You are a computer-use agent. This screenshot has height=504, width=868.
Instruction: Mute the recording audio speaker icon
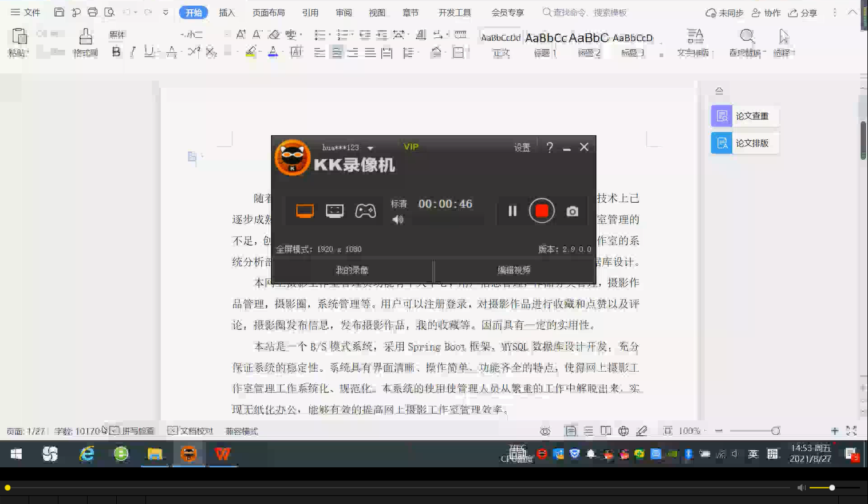[x=397, y=219]
